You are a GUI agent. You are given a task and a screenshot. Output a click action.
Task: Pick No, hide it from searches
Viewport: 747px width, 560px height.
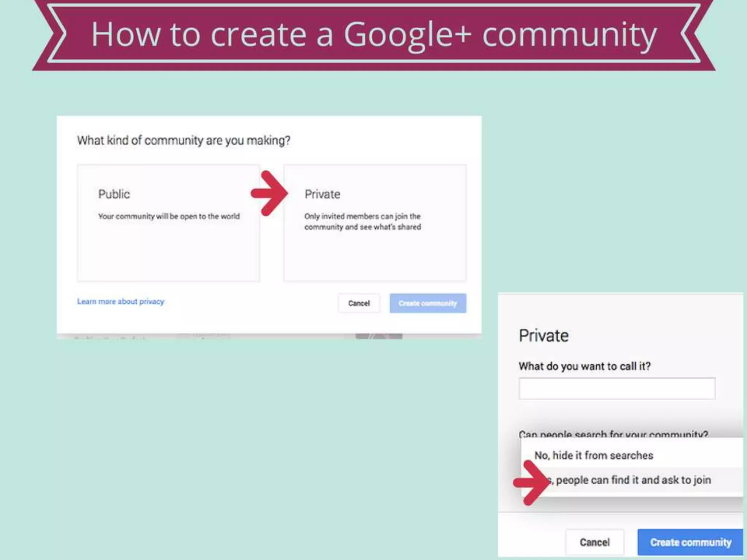point(594,455)
